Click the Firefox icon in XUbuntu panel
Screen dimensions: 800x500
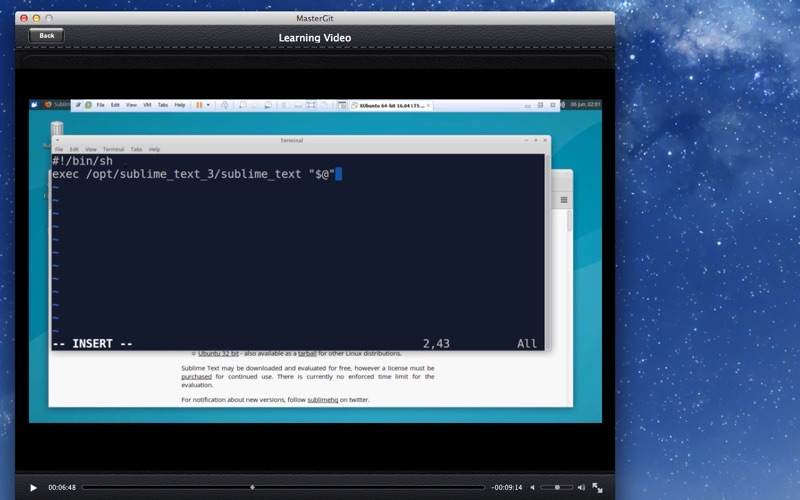tap(48, 105)
